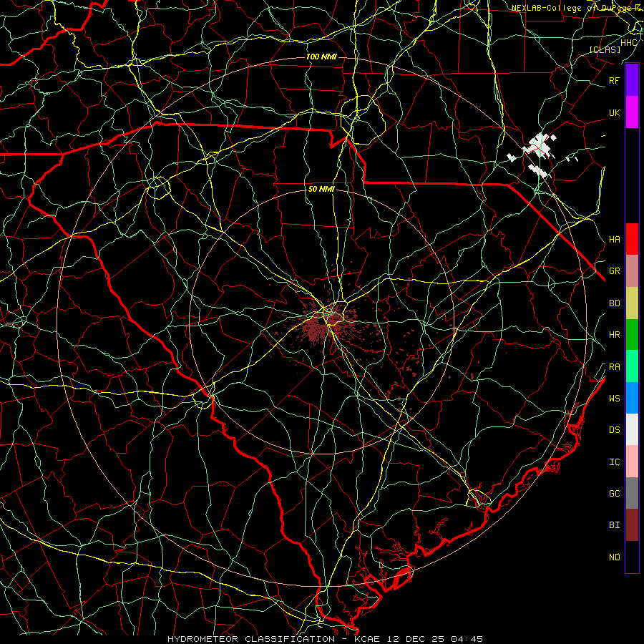
Task: Click the RA legend label
Action: (614, 367)
